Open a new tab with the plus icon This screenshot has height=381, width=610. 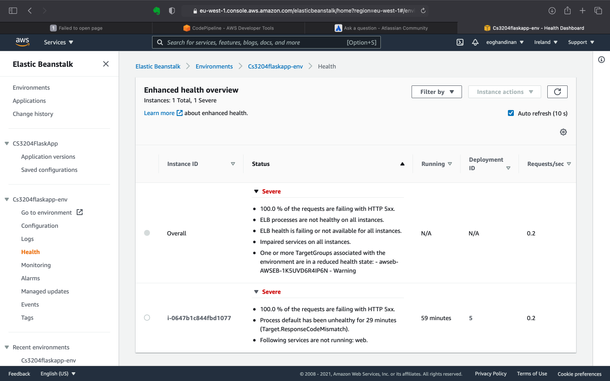pyautogui.click(x=582, y=11)
